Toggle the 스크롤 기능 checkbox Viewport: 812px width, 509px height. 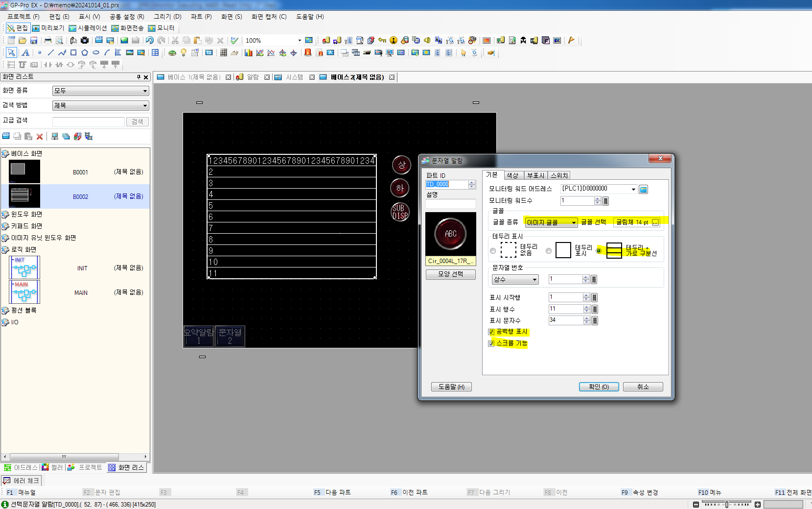click(x=491, y=344)
